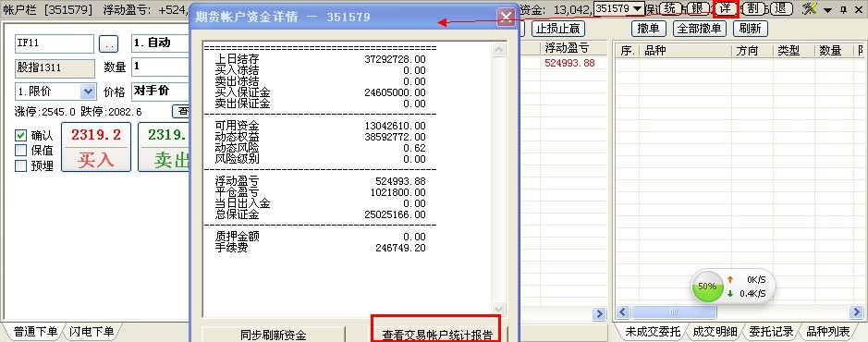Switch to the 成交明细 tab

715,332
